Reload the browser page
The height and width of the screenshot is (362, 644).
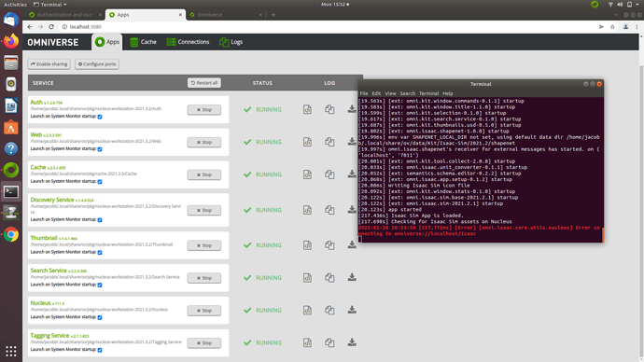tap(51, 27)
